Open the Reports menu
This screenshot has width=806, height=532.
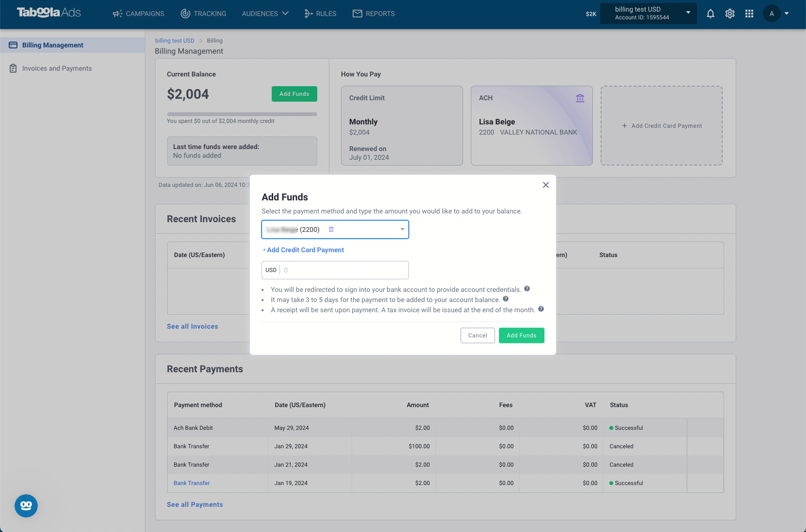tap(373, 14)
